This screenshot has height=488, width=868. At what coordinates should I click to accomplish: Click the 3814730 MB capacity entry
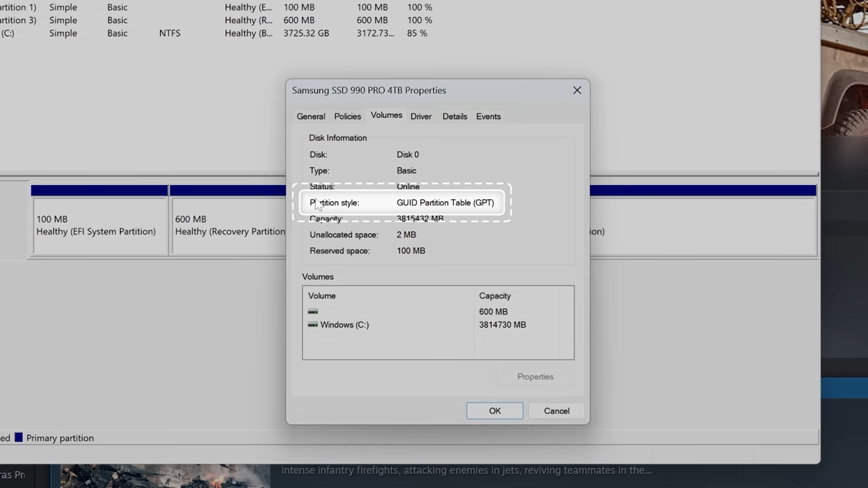coord(502,325)
